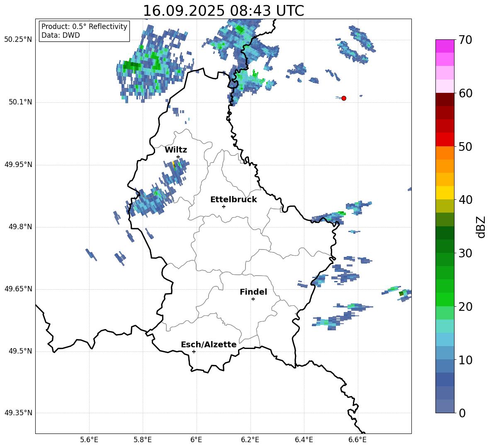Click the Wiltz station cross marker
The height and width of the screenshot is (448, 491).
[178, 157]
